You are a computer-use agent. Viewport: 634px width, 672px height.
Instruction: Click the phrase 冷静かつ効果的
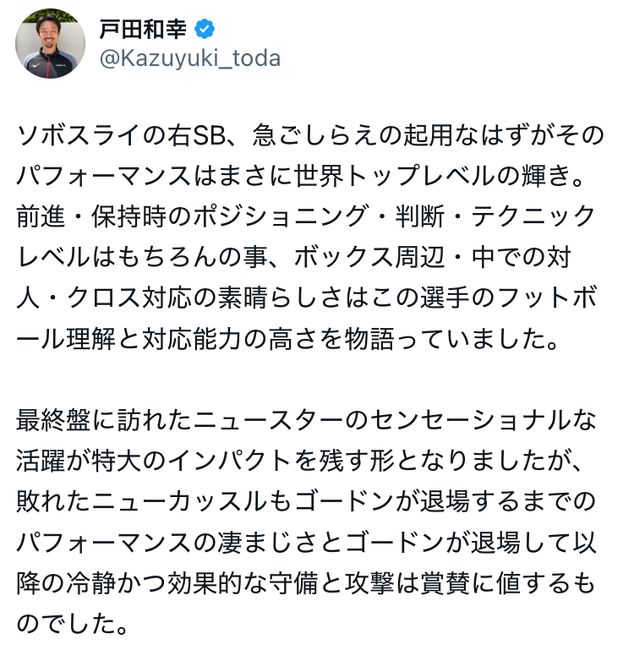point(155,583)
